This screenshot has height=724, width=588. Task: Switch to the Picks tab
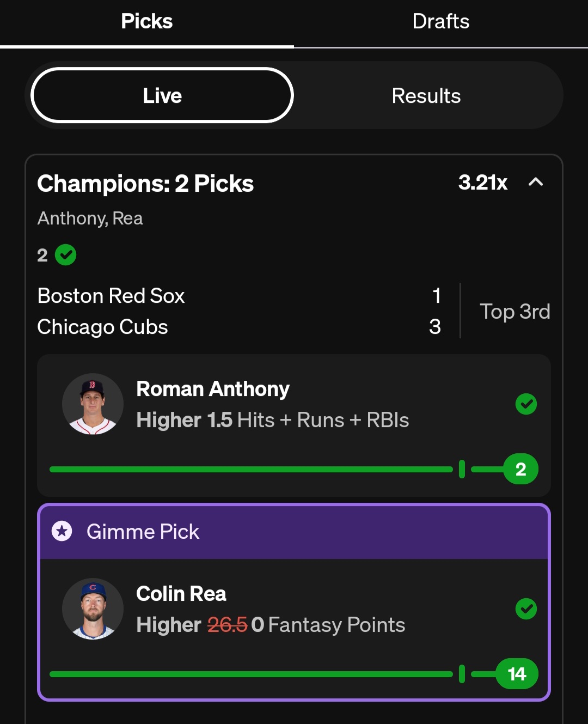[146, 22]
